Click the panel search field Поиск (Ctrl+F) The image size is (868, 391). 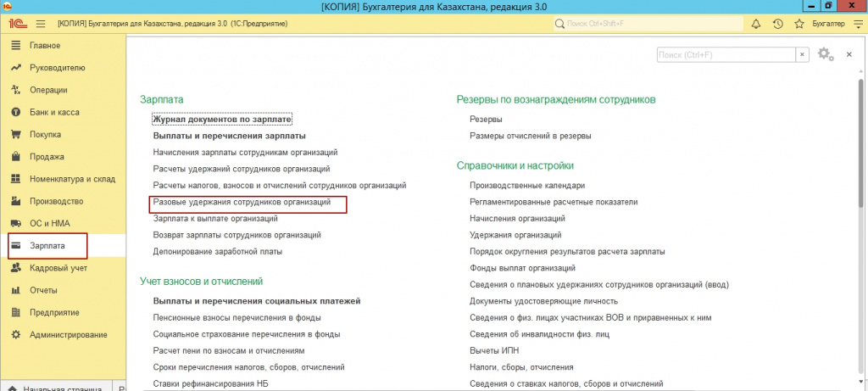click(x=726, y=54)
